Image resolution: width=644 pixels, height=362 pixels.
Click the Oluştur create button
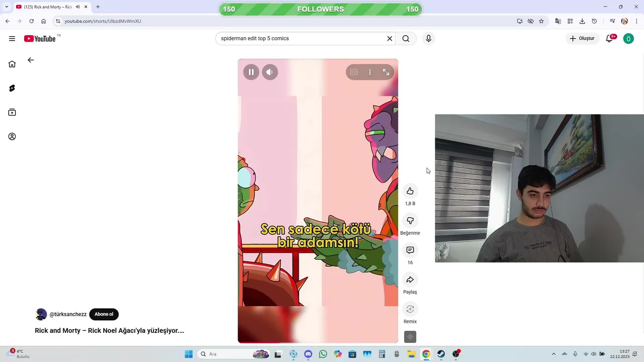click(582, 38)
